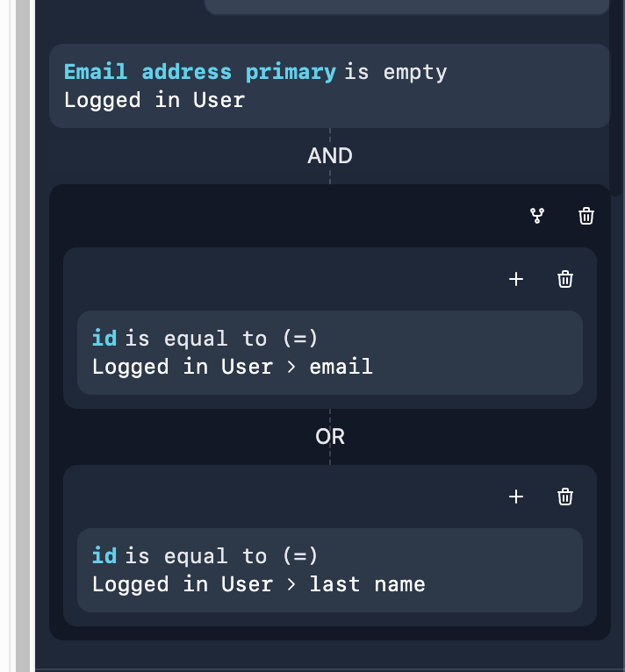This screenshot has width=625, height=672.
Task: Click 'is equal to (=)' in last name condition
Action: [221, 556]
